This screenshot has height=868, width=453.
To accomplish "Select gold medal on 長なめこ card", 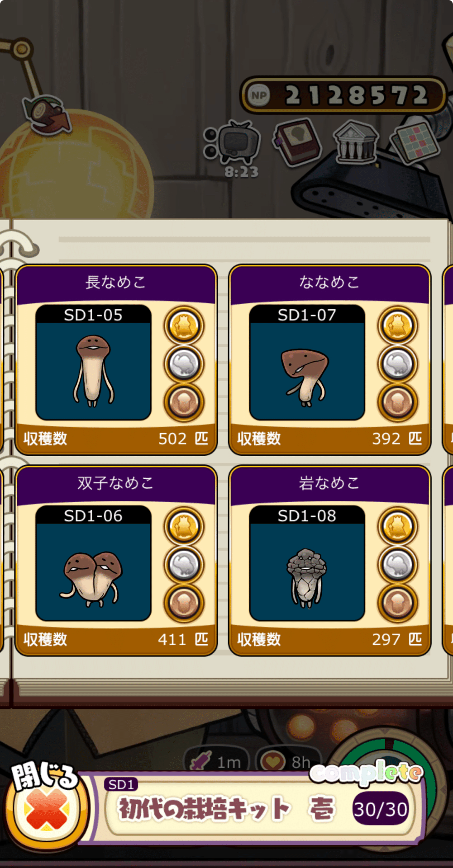I will [184, 325].
